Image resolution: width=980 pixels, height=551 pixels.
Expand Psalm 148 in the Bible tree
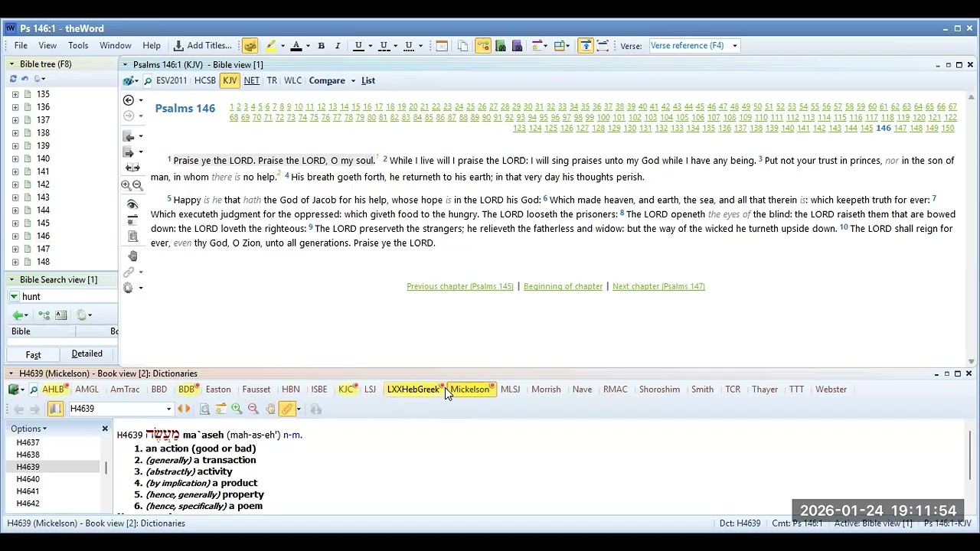(15, 262)
